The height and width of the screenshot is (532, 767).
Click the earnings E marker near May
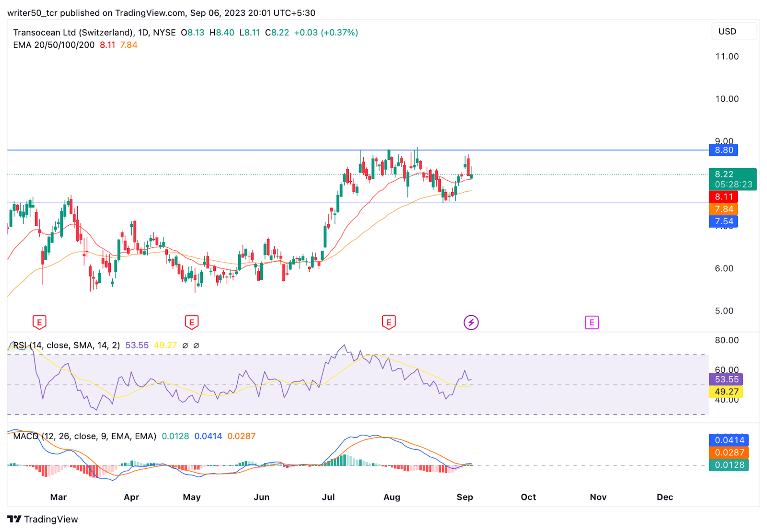(192, 323)
